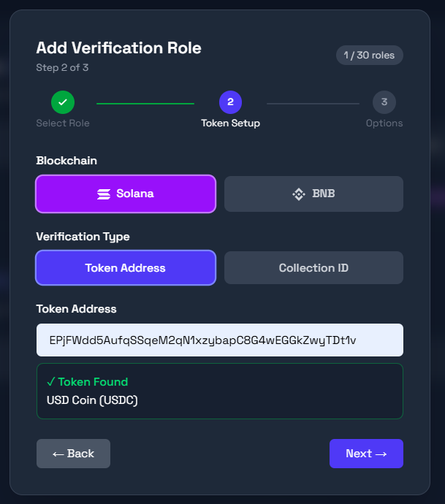Click the Solana logo icon

(x=104, y=194)
